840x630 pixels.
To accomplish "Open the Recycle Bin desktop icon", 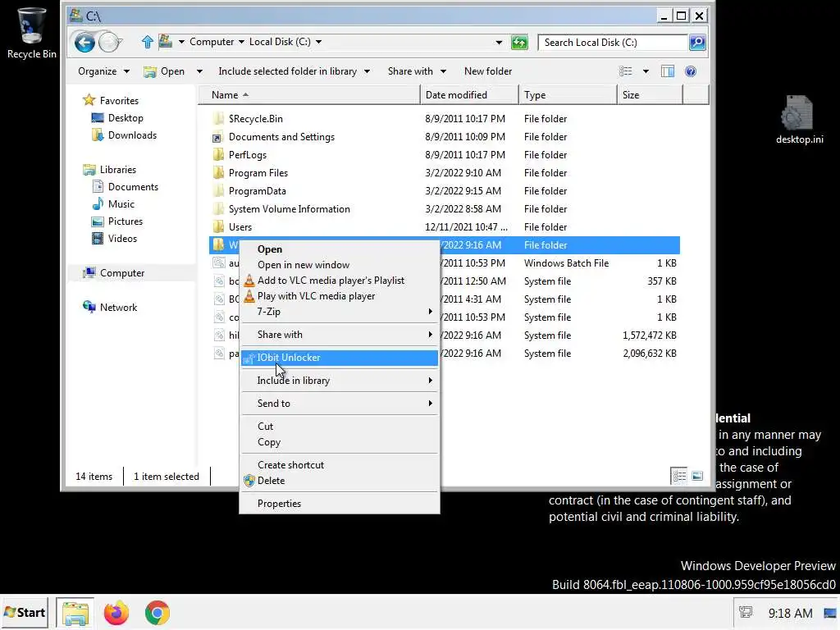I will 31,33.
